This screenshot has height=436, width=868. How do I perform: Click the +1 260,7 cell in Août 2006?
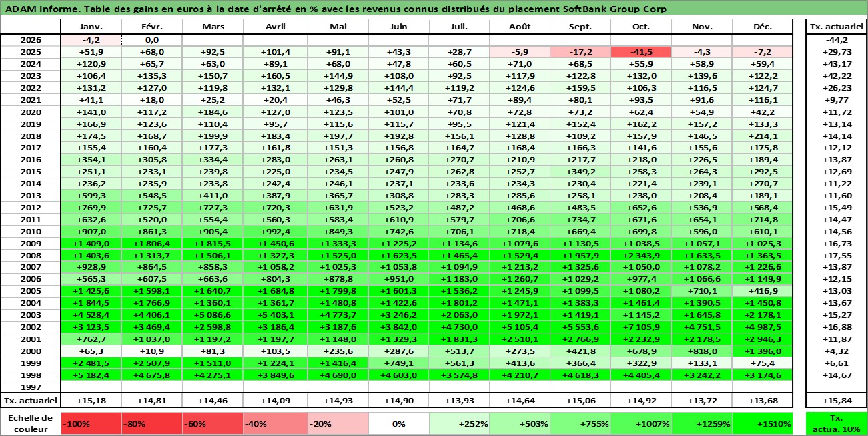[520, 280]
